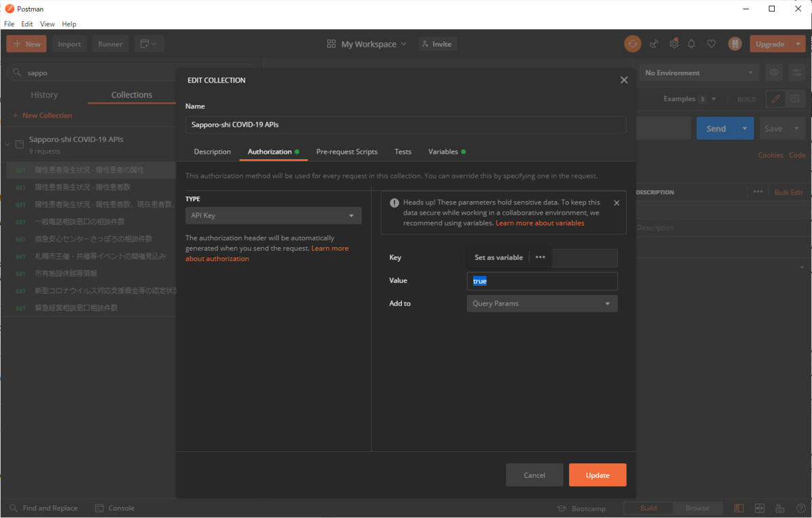The height and width of the screenshot is (518, 812).
Task: Click Set as variable
Action: [499, 257]
